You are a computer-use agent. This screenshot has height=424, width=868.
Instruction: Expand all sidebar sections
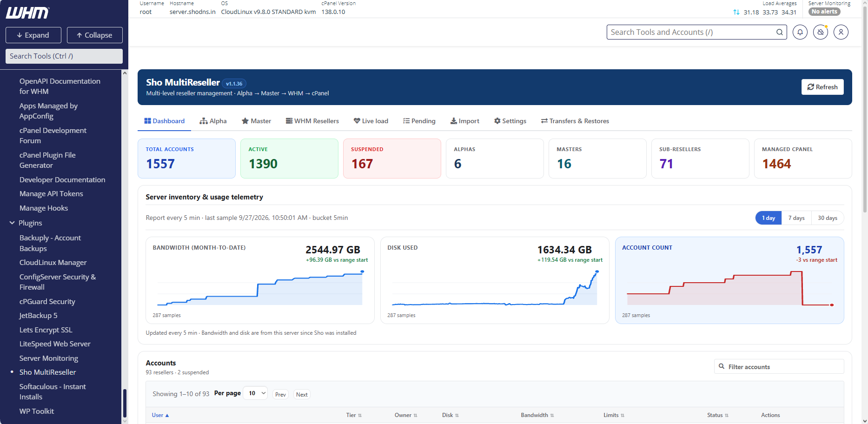tap(33, 35)
